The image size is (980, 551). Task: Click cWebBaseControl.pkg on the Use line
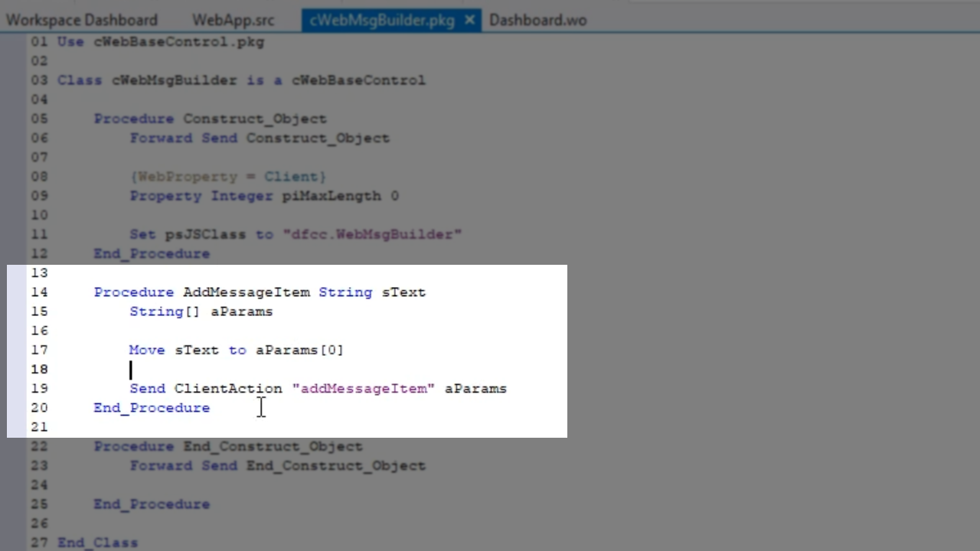pos(178,42)
